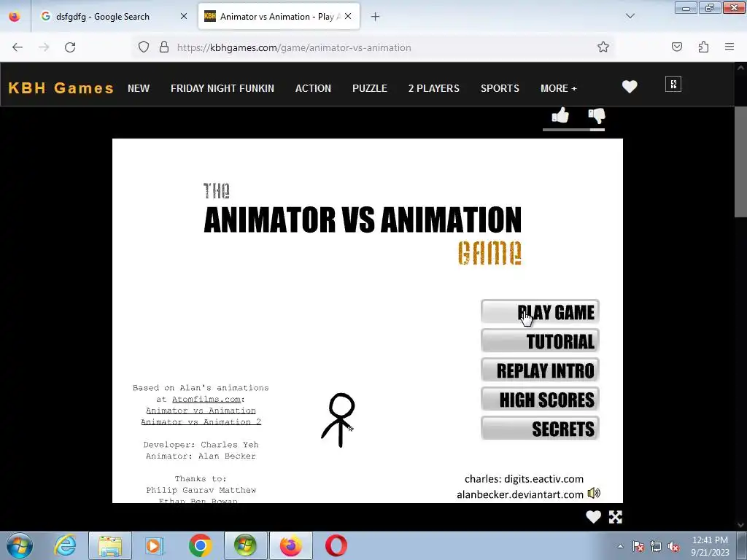The image size is (747, 560).
Task: Reload the current page
Action: pyautogui.click(x=70, y=47)
